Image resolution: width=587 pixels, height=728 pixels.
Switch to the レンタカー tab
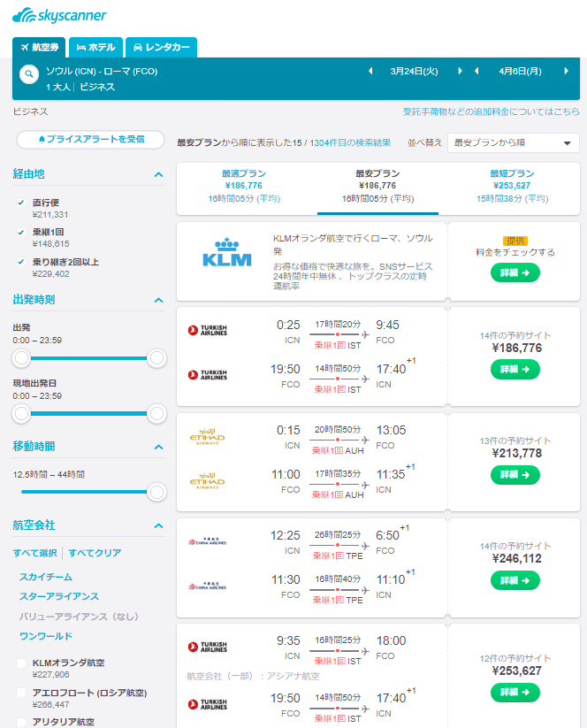pos(161,48)
